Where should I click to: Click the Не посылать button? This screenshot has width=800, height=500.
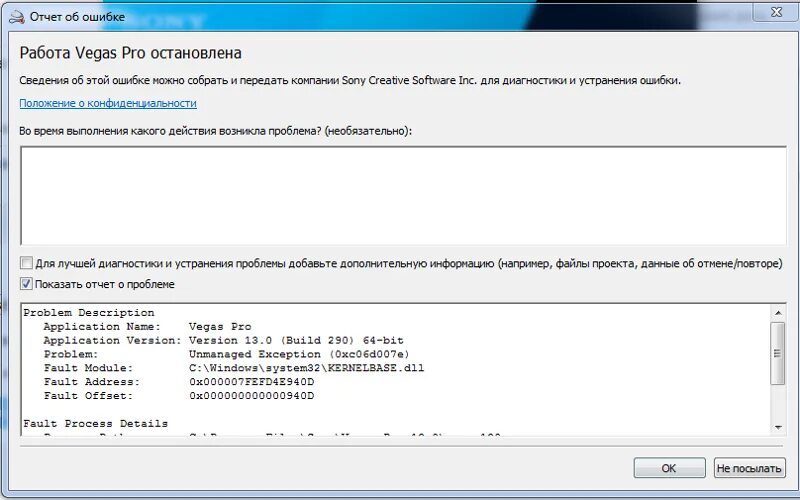coord(749,468)
